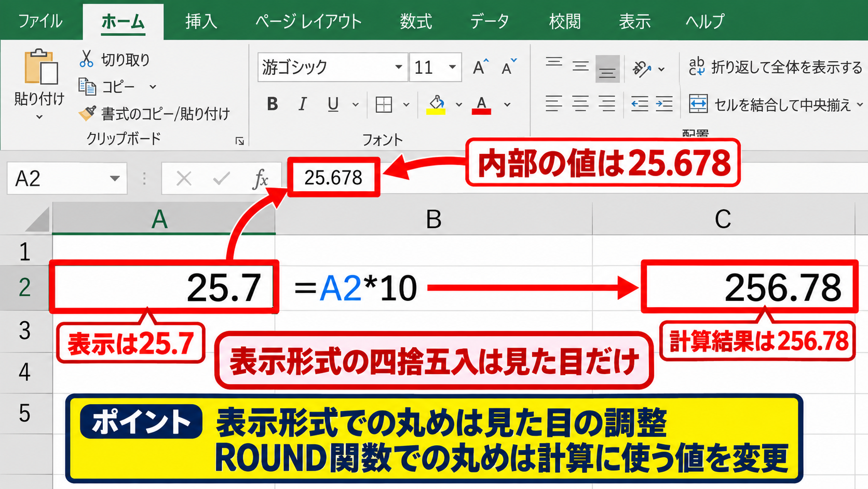Open the font name dropdown 游ゴシック
This screenshot has height=489, width=868.
click(399, 67)
